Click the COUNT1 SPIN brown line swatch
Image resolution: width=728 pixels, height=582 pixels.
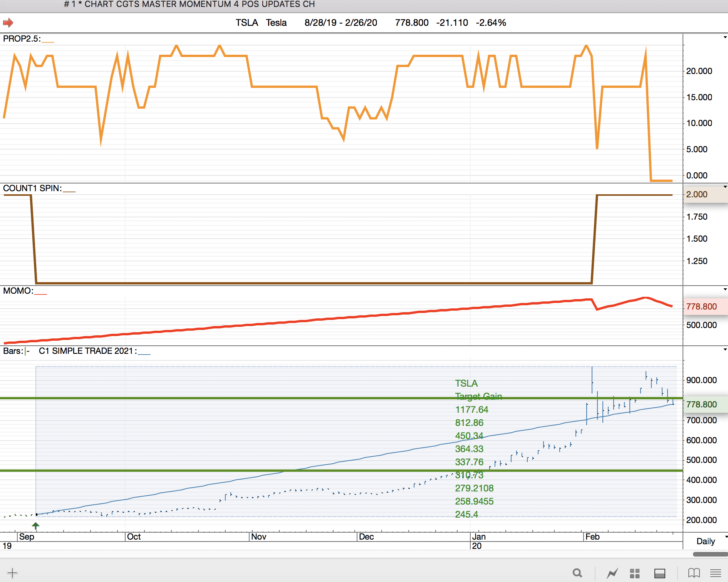(69, 190)
